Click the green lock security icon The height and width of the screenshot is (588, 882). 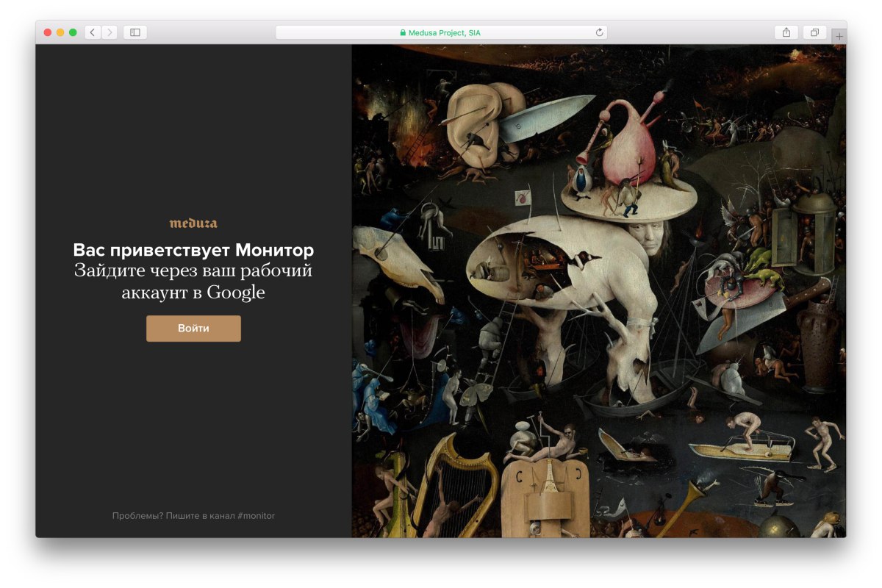click(x=403, y=32)
